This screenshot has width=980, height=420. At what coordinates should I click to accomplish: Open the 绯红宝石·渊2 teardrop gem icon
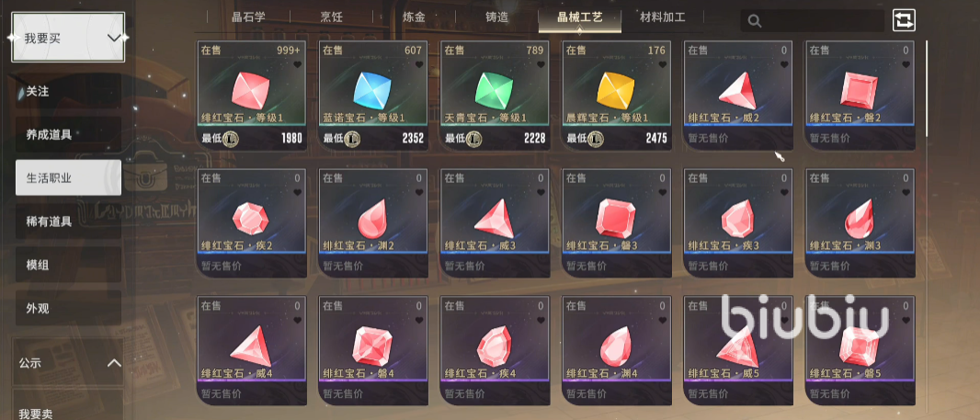[x=372, y=220]
